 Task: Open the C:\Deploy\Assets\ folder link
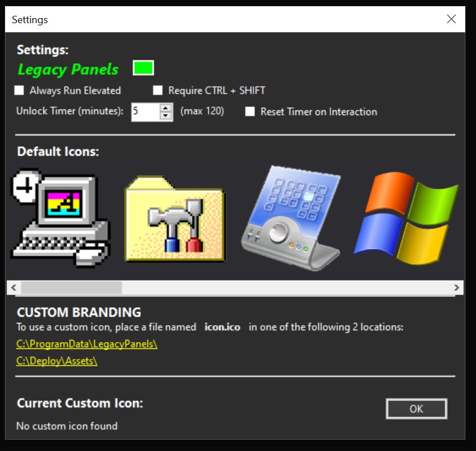coord(57,361)
